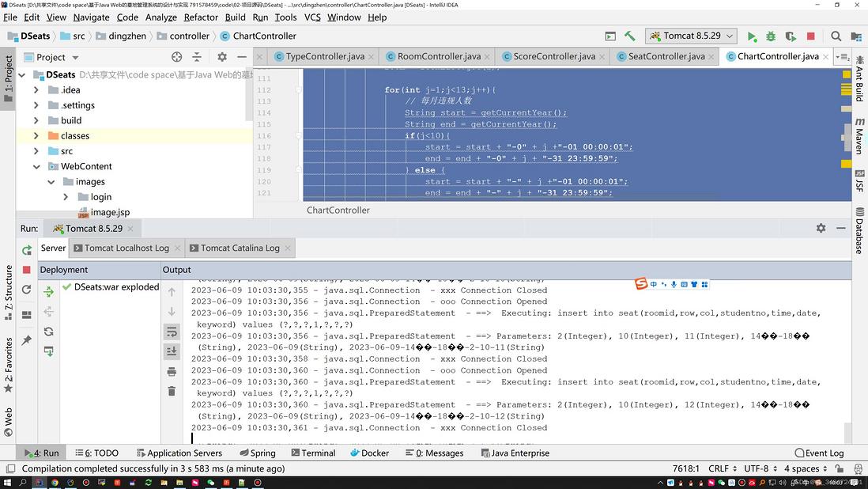Expand the .settings folder
Screen dimensions: 868x489
(x=36, y=105)
